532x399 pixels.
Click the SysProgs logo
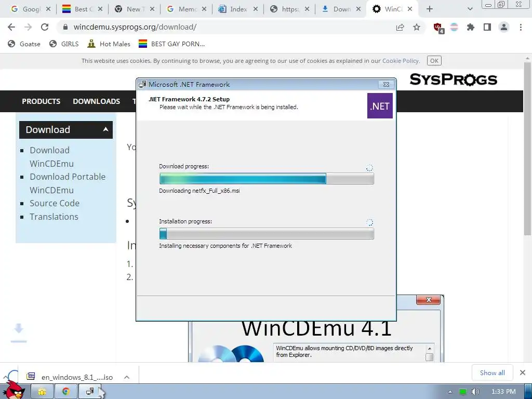click(454, 79)
